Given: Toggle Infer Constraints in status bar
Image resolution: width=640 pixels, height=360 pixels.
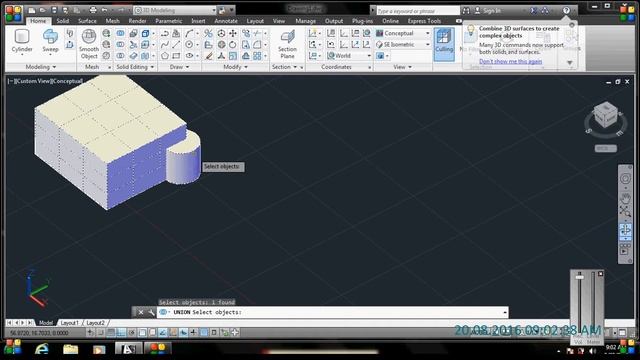Looking at the screenshot, I should click(91, 333).
